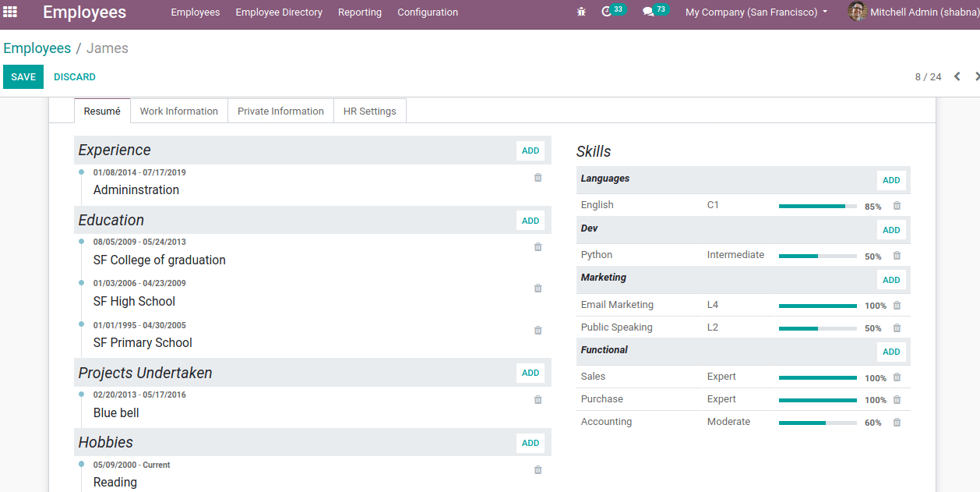The image size is (980, 492).
Task: Open SF Primary School line
Action: (x=143, y=342)
